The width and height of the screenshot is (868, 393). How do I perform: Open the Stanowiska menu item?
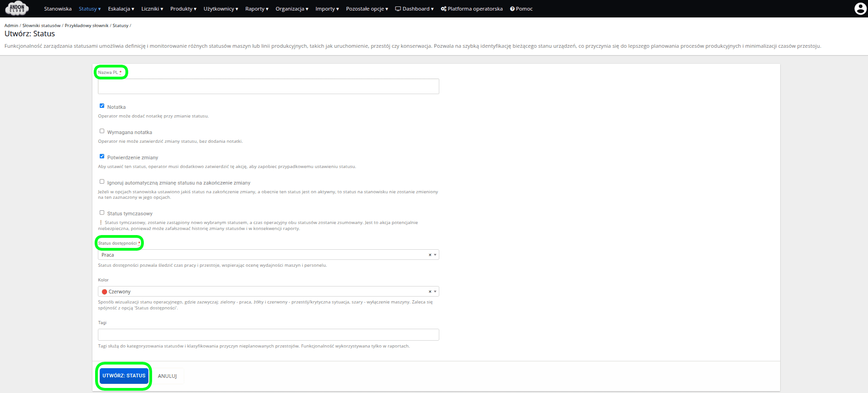point(58,9)
